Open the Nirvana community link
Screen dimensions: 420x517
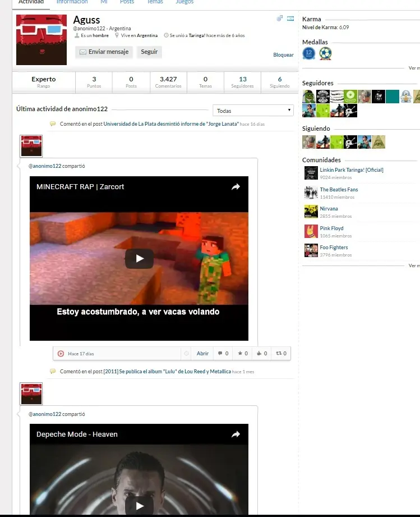click(x=329, y=209)
